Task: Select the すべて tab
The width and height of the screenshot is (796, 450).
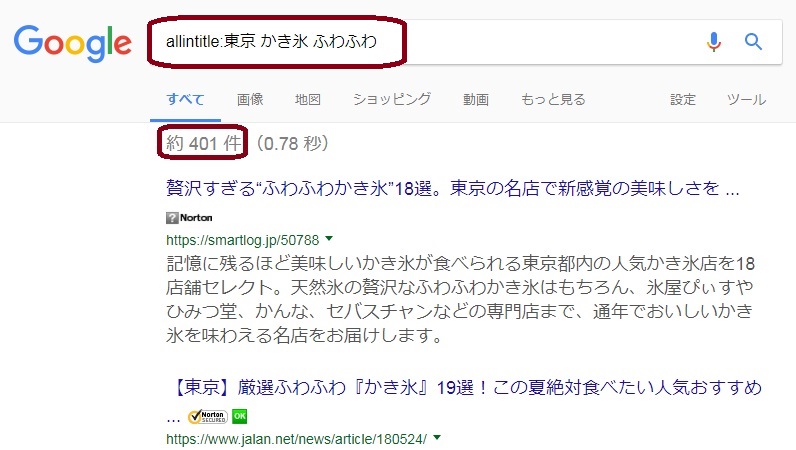Action: pos(185,100)
